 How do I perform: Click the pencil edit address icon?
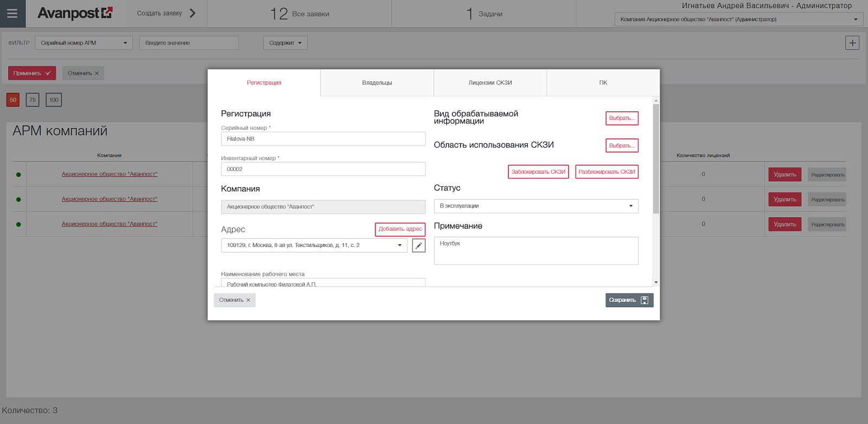[419, 245]
